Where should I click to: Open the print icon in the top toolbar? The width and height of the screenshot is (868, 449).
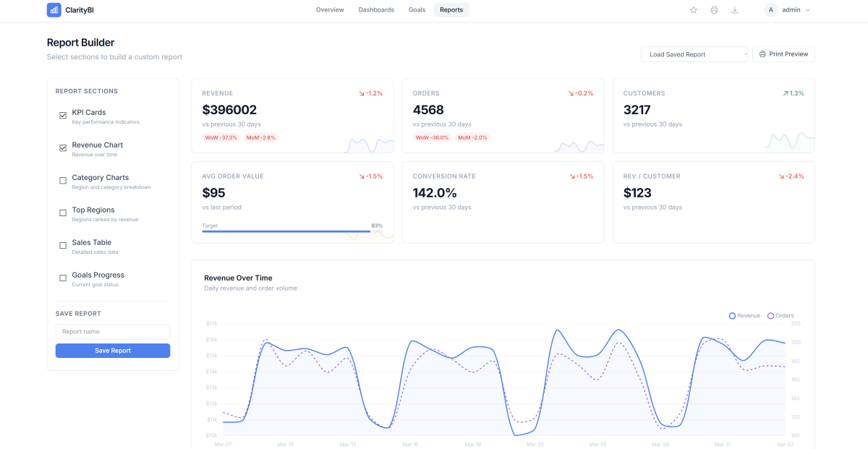[715, 9]
